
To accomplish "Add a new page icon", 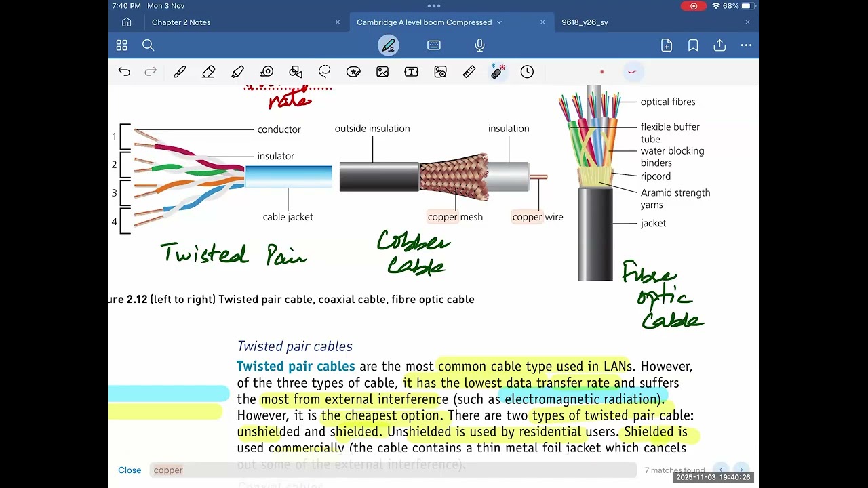I will [x=667, y=45].
